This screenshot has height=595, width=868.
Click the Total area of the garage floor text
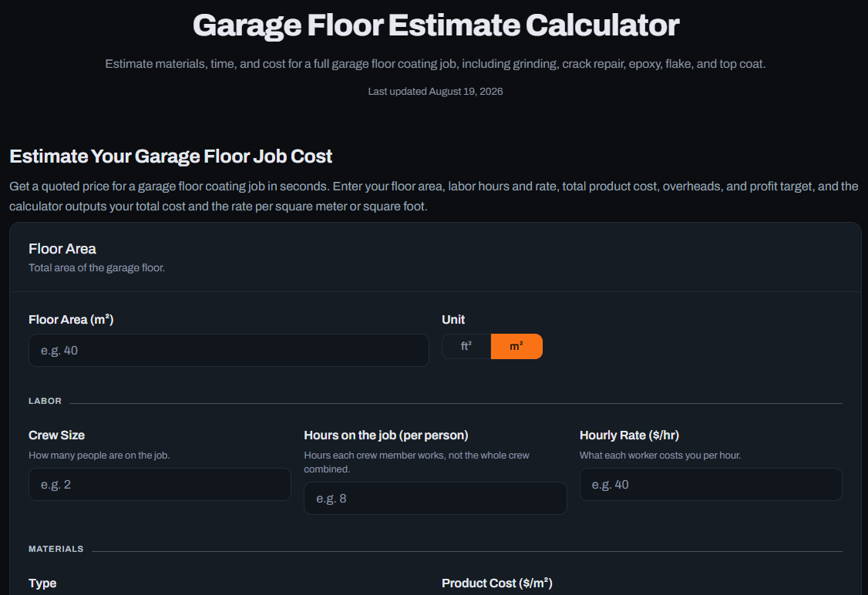pyautogui.click(x=96, y=268)
